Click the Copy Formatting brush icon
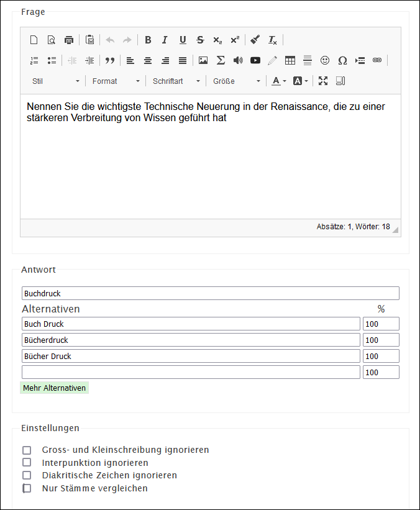 [x=255, y=40]
